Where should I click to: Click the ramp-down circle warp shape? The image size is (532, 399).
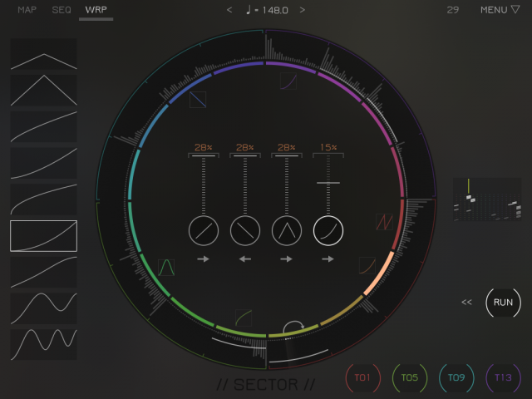[245, 230]
